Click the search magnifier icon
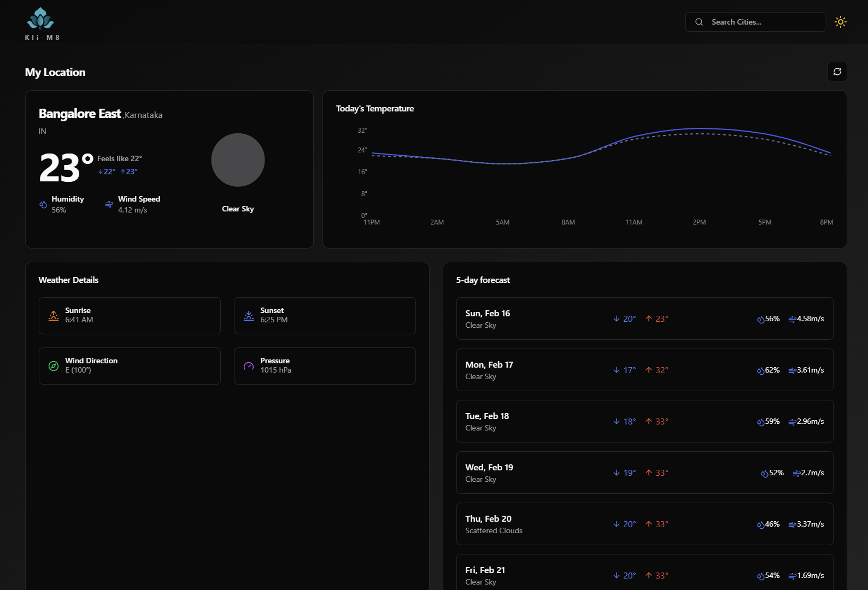 699,22
